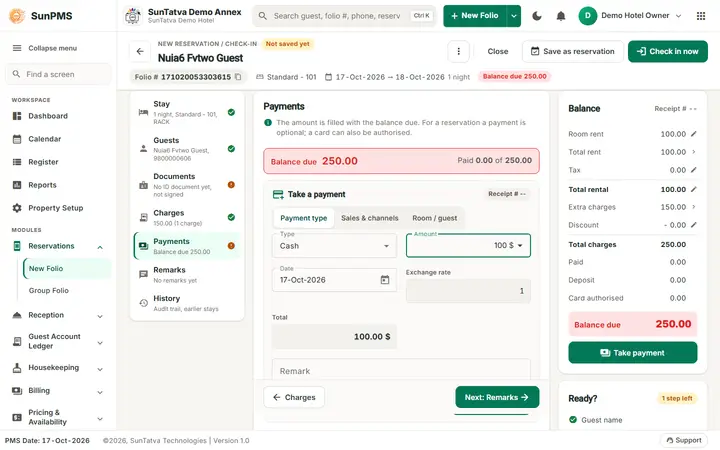The height and width of the screenshot is (450, 720).
Task: Select New Folio in sidebar
Action: (67, 268)
